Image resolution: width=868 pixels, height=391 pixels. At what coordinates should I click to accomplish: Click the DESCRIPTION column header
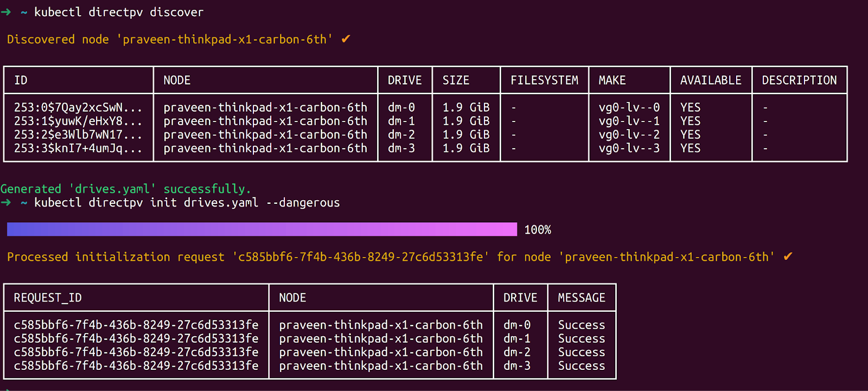tap(799, 80)
